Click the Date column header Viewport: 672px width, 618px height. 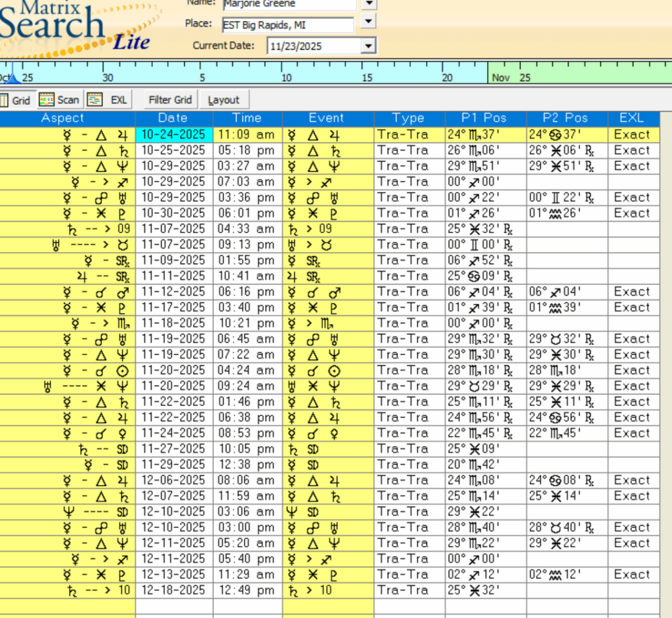[x=173, y=119]
